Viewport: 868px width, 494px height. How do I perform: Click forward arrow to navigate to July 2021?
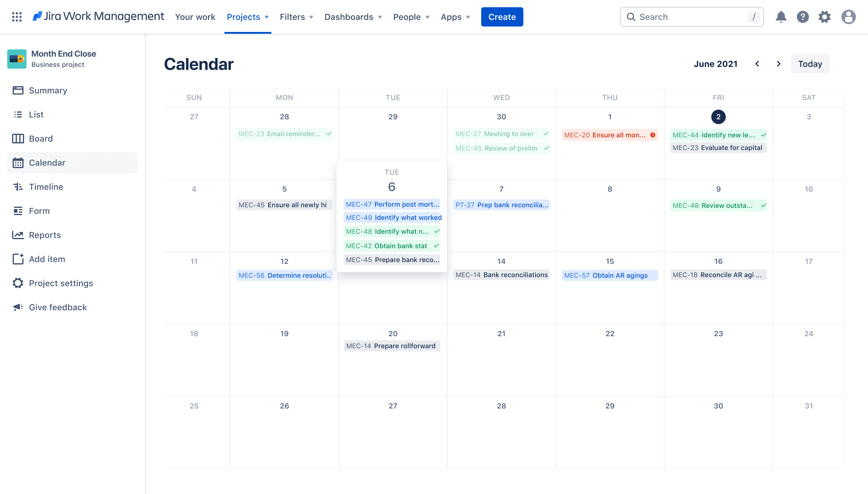click(x=778, y=64)
